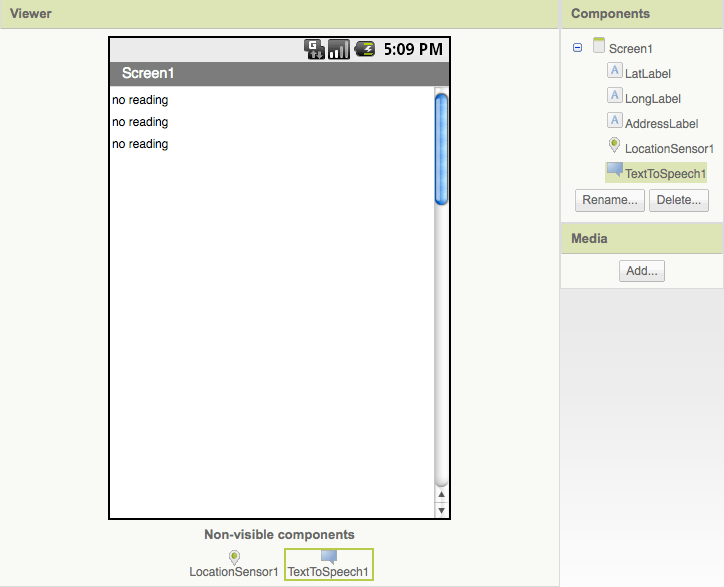Click the Screen1 form icon in Components
This screenshot has height=587, width=724.
coord(598,45)
